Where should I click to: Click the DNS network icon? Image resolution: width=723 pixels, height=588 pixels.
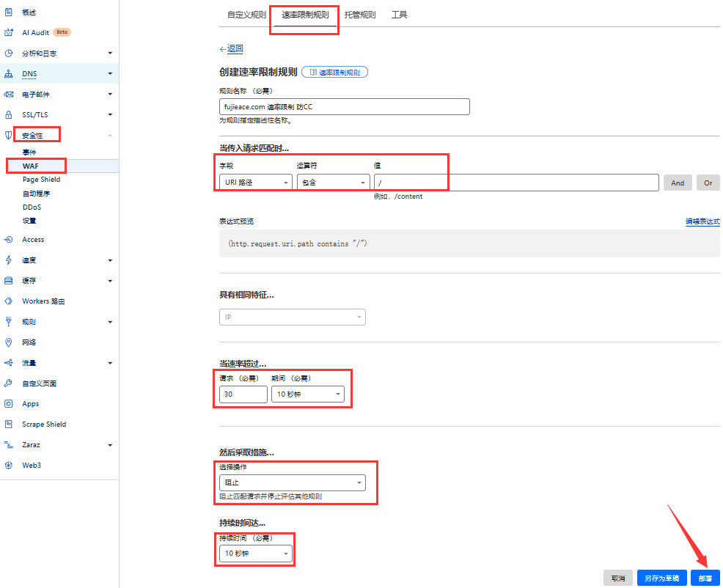click(x=8, y=74)
